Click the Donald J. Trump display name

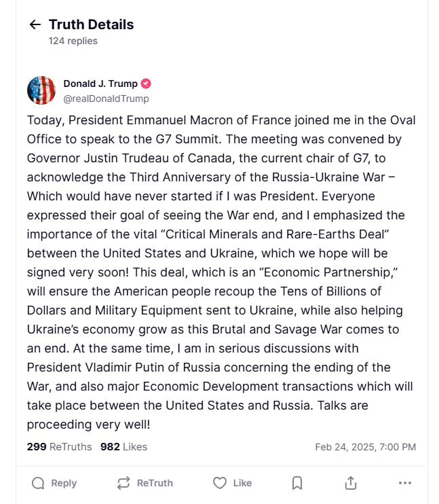coord(100,84)
